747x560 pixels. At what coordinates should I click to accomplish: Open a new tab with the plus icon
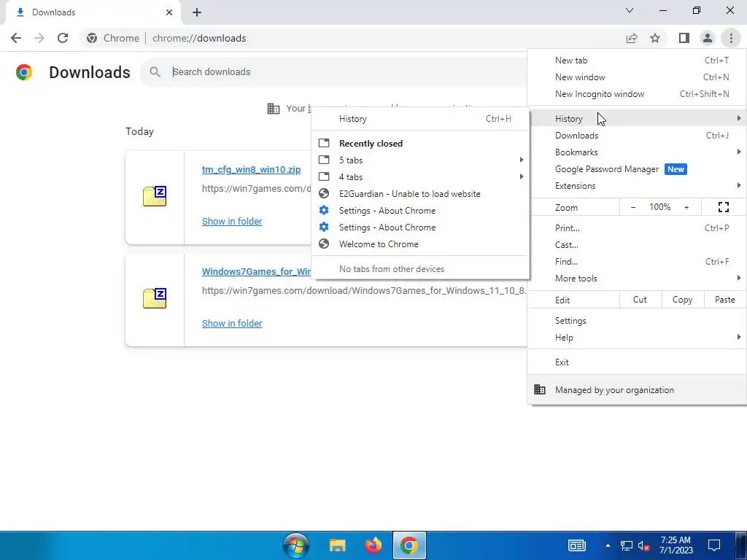coord(197,12)
